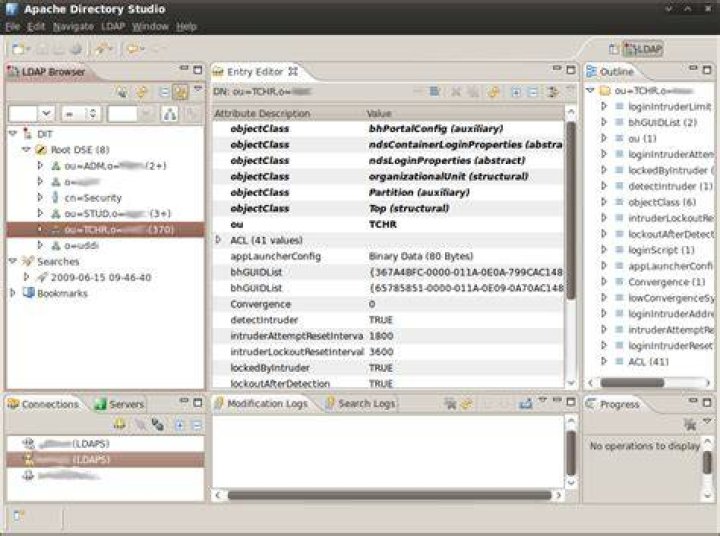Open the LDAP menu
The image size is (720, 536).
click(x=113, y=27)
